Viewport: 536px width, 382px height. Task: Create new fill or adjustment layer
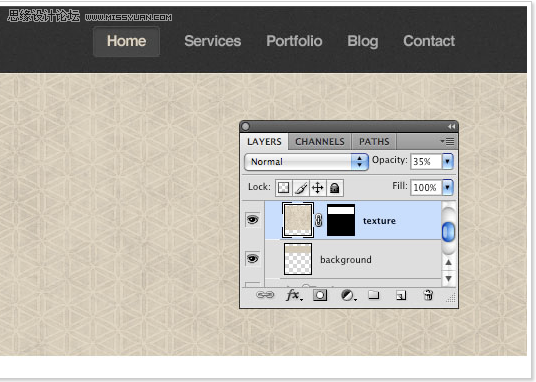tap(348, 295)
